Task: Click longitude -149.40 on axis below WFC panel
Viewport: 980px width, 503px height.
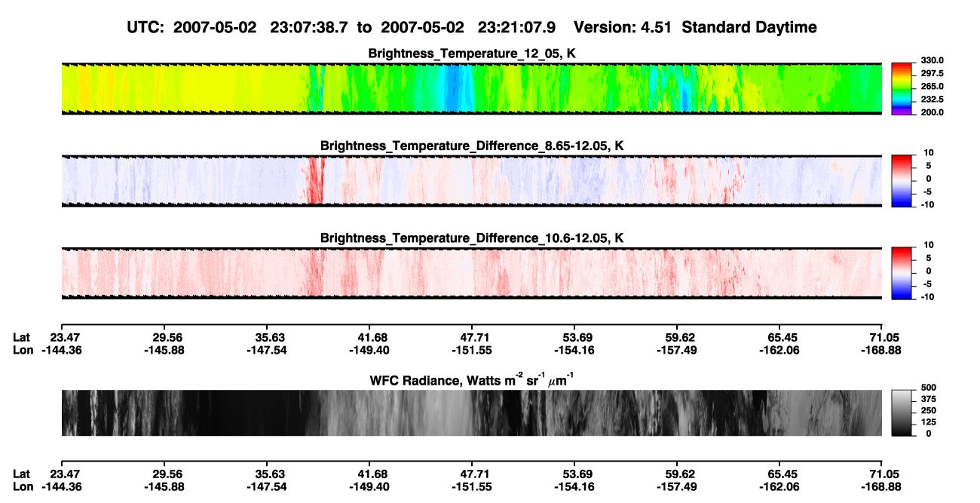Action: click(369, 486)
